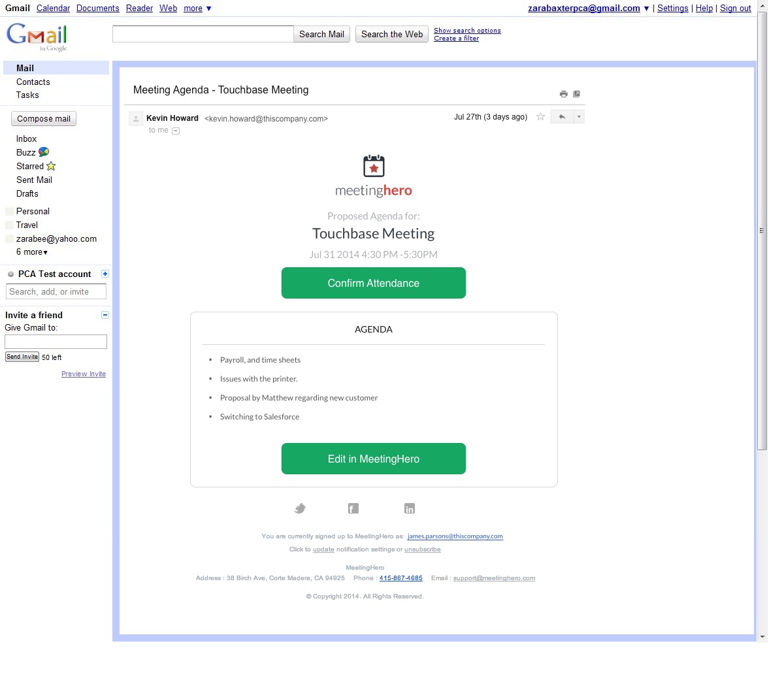
Task: Open the Starred folder
Action: click(x=30, y=167)
